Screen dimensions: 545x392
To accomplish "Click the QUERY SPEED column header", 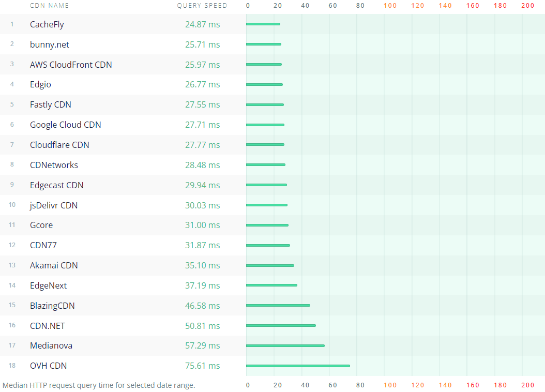I will click(202, 6).
